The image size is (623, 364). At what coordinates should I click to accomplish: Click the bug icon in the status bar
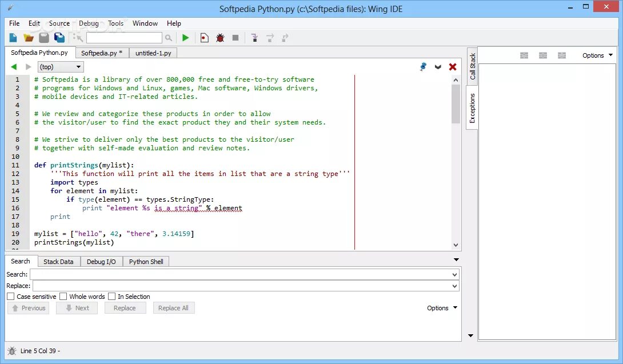(12, 351)
